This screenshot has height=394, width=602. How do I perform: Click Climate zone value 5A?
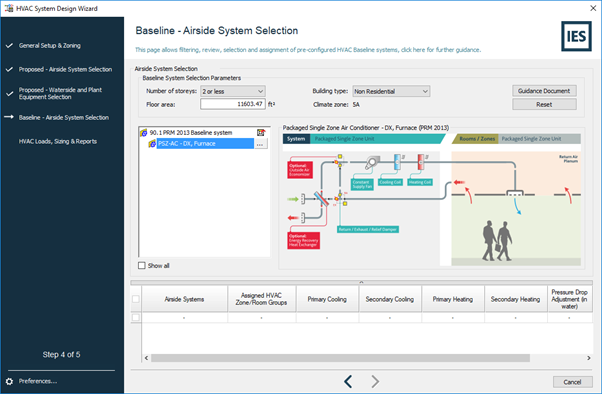point(356,104)
